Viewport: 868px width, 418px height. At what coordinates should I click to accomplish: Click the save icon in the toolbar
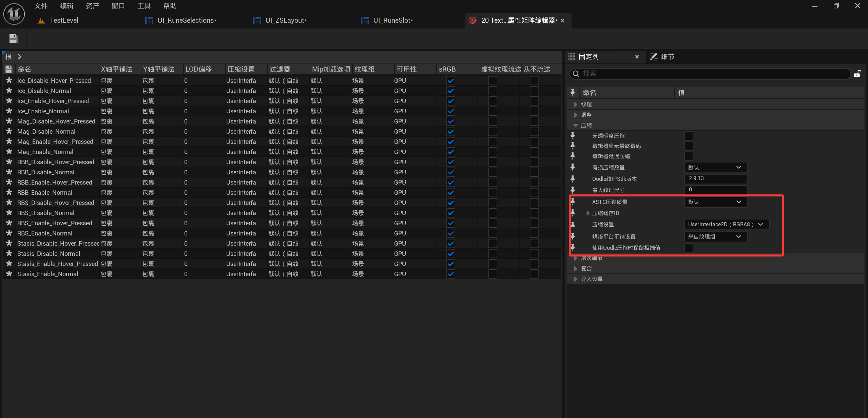[x=13, y=39]
